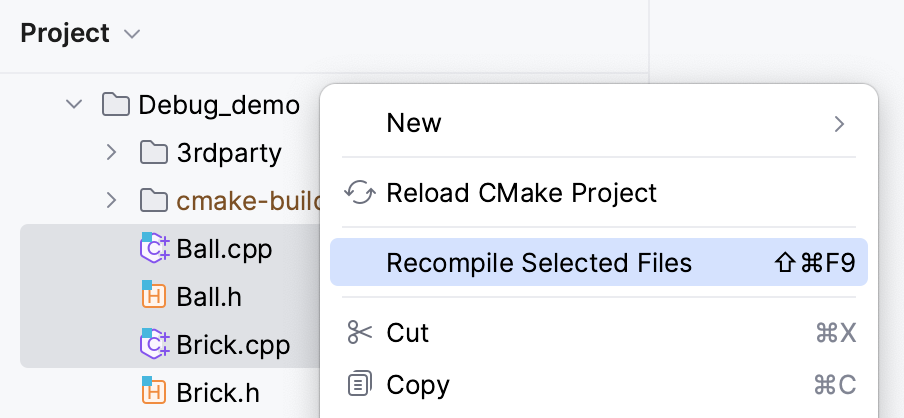Expand the cmake-build folder
Screen dimensions: 904x418
tap(111, 201)
